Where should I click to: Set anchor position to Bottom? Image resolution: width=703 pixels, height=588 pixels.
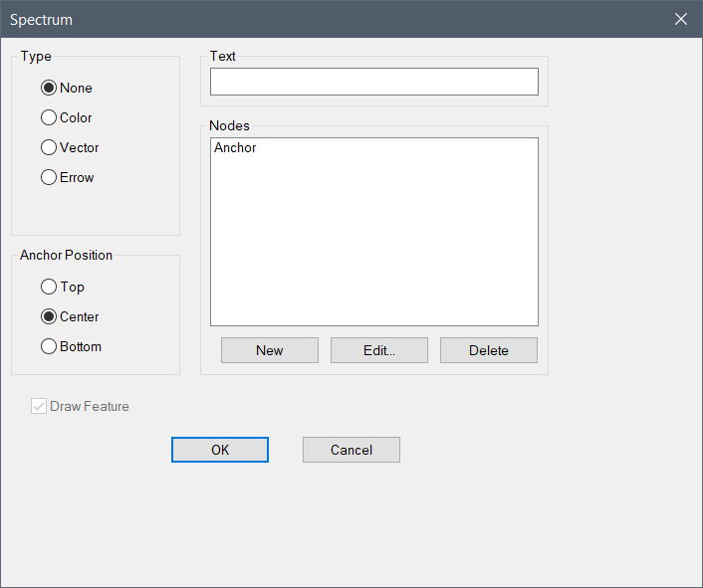click(49, 346)
